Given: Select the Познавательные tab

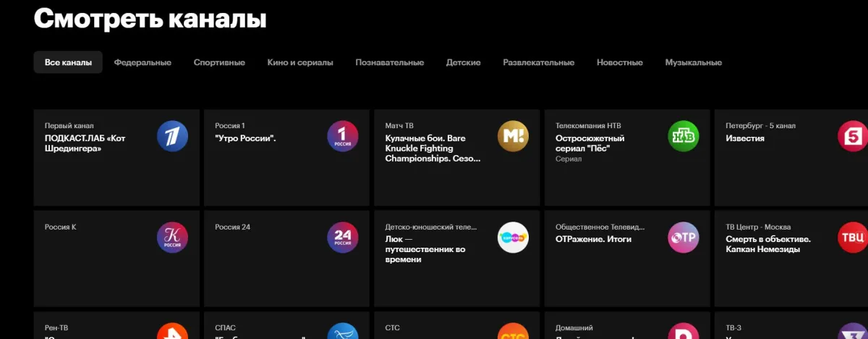Looking at the screenshot, I should pos(389,62).
